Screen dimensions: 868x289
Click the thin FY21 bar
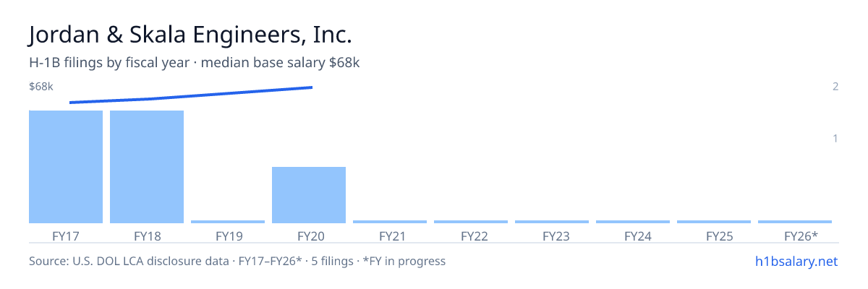(390, 222)
